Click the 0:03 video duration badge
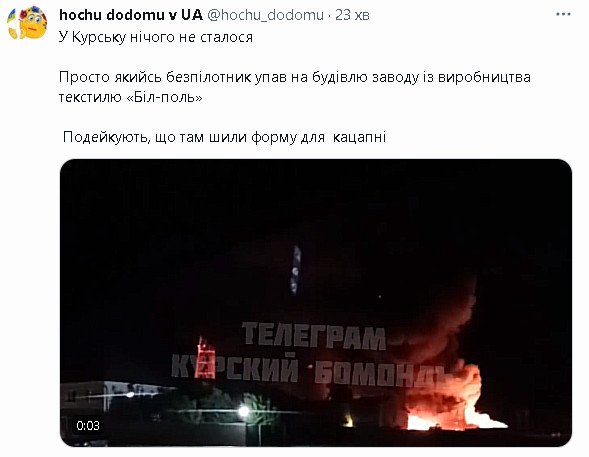This screenshot has width=589, height=457. tap(88, 425)
